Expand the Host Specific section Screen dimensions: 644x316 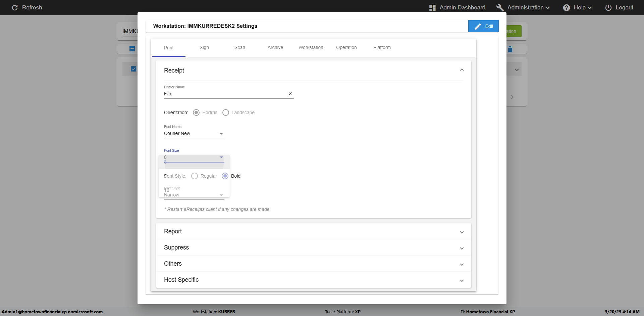pyautogui.click(x=462, y=280)
